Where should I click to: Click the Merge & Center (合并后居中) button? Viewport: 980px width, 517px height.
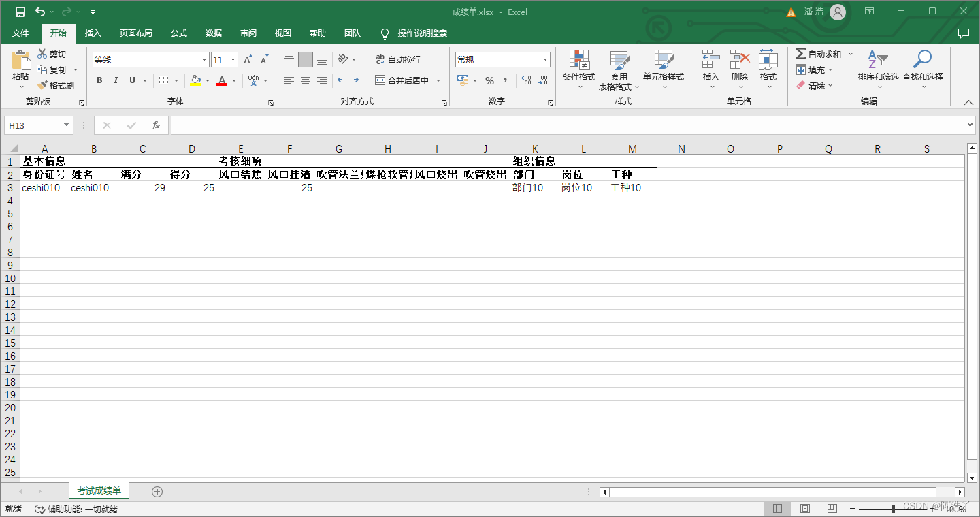(406, 80)
